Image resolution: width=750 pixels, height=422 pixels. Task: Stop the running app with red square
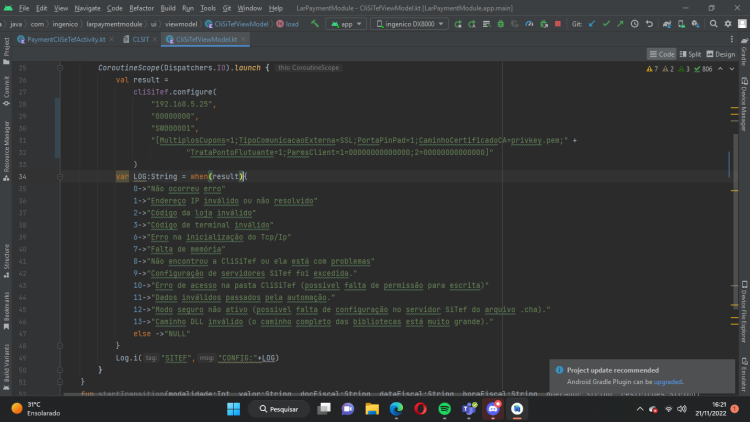tap(558, 24)
